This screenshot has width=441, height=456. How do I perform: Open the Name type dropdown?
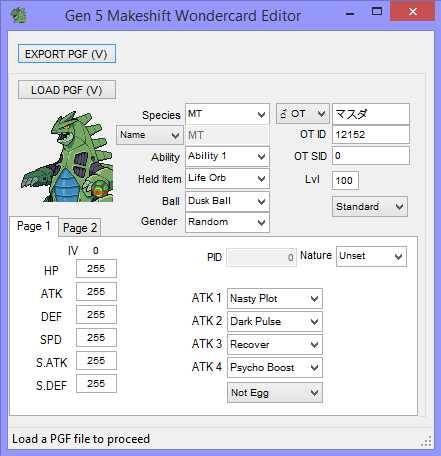pyautogui.click(x=150, y=135)
